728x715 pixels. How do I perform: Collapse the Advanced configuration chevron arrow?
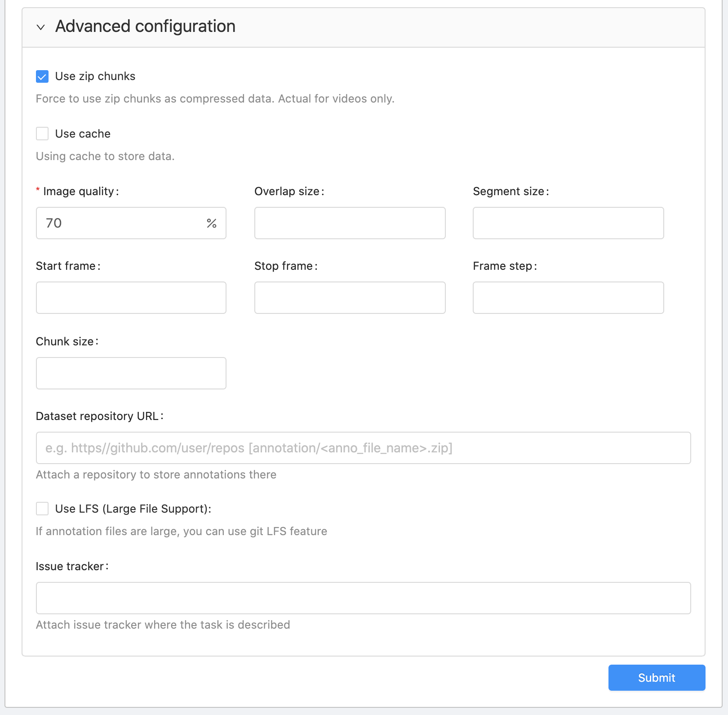coord(41,27)
